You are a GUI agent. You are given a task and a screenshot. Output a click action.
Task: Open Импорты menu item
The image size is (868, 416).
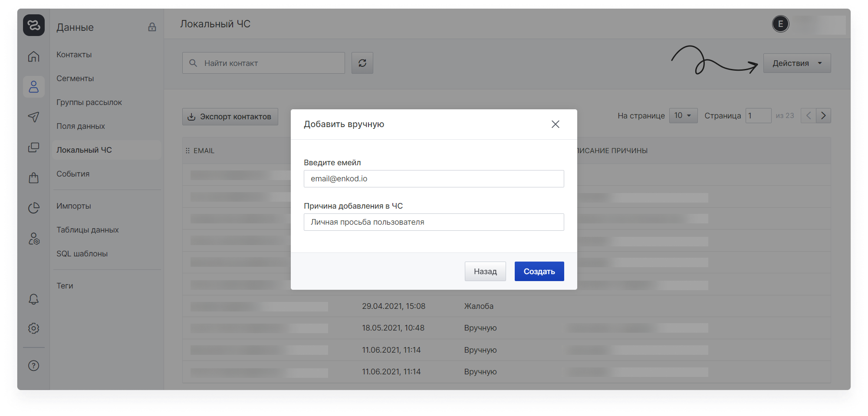(x=74, y=206)
